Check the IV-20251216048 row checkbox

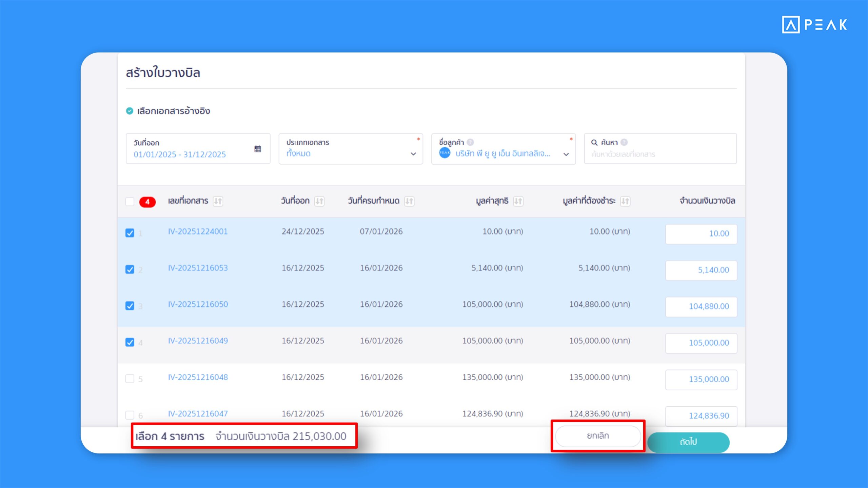coord(130,379)
